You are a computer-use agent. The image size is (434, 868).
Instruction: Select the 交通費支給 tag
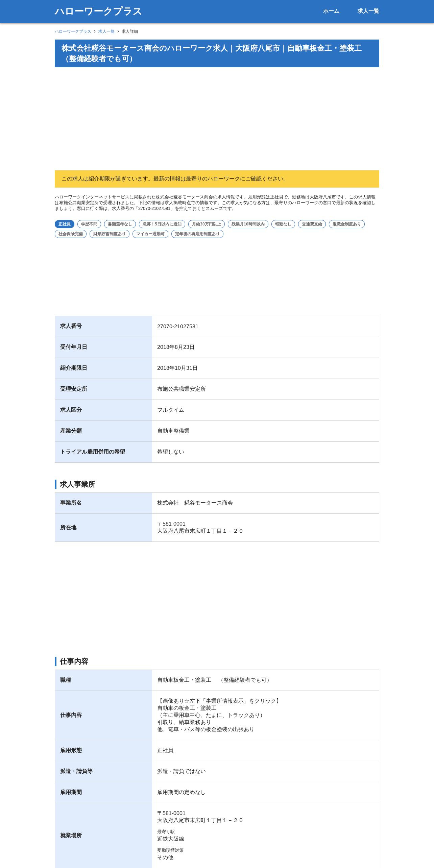click(x=312, y=224)
